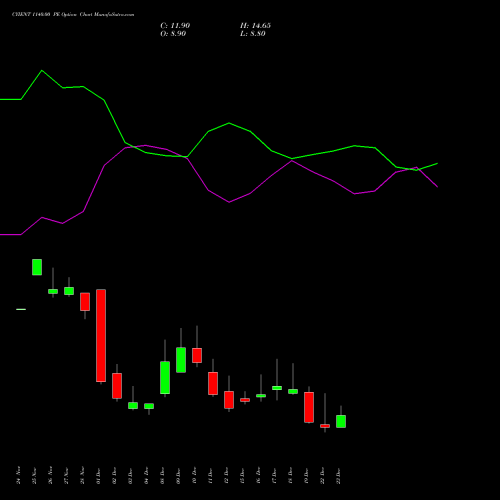Click the green indicator line in the upper chart
Image resolution: width=500 pixels, height=500 pixels.
click(229, 123)
